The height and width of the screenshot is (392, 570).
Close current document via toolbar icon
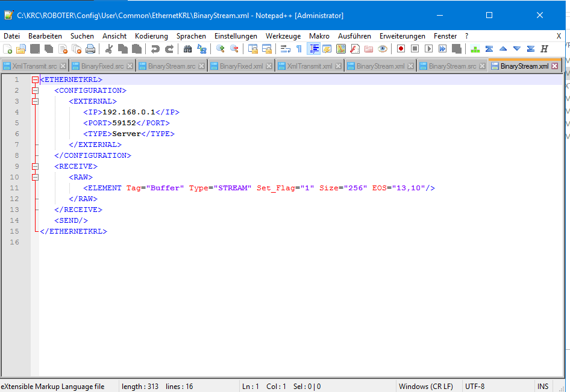click(63, 49)
